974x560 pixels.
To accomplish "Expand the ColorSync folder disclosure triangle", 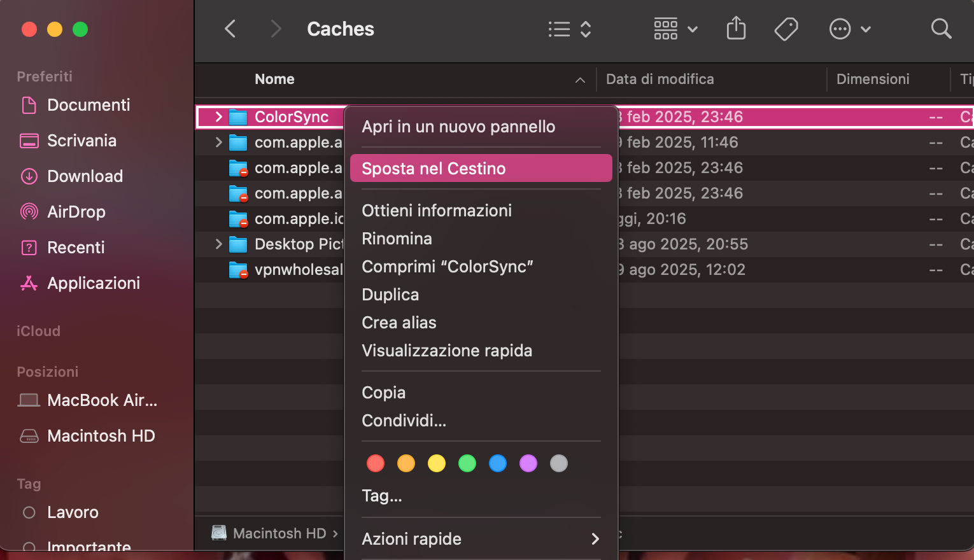I will (x=218, y=116).
